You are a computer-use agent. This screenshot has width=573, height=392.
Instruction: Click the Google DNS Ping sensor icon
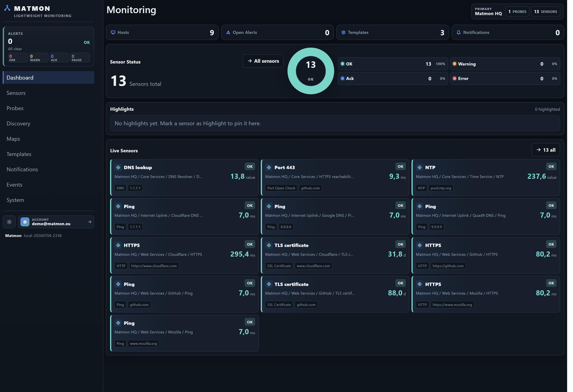click(x=269, y=206)
